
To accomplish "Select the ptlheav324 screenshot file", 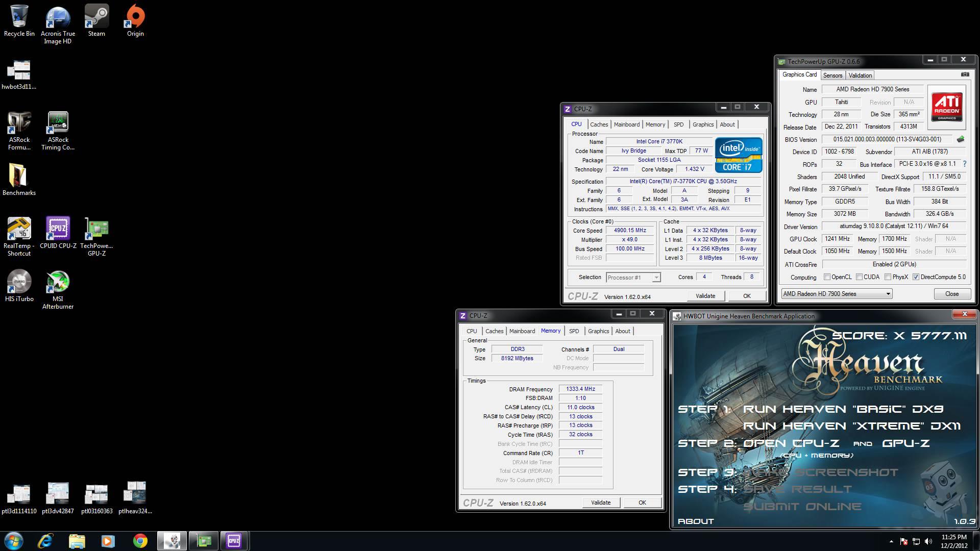I will pos(135,498).
